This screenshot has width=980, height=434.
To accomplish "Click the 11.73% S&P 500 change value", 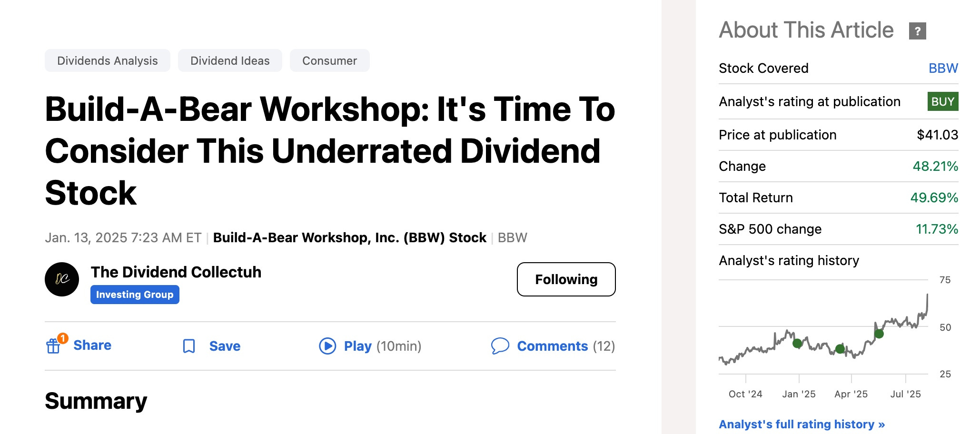I will [x=937, y=229].
